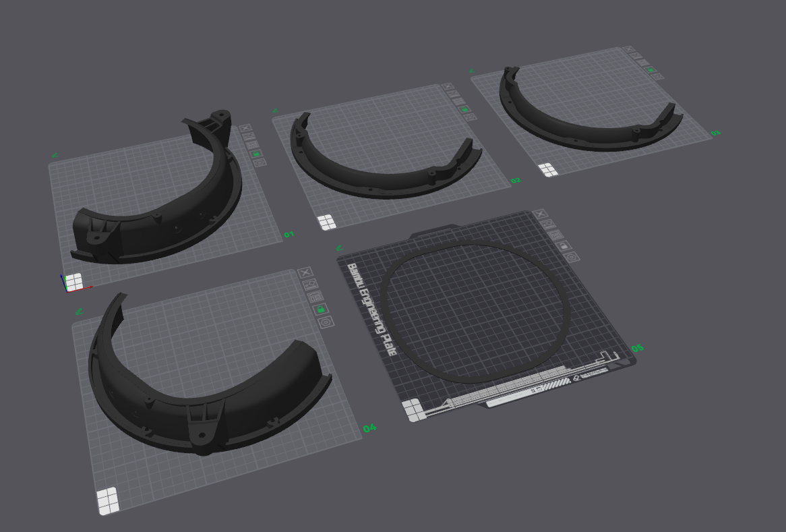The image size is (786, 532).
Task: Lock plate 05 with the padlock icon
Action: tap(564, 246)
